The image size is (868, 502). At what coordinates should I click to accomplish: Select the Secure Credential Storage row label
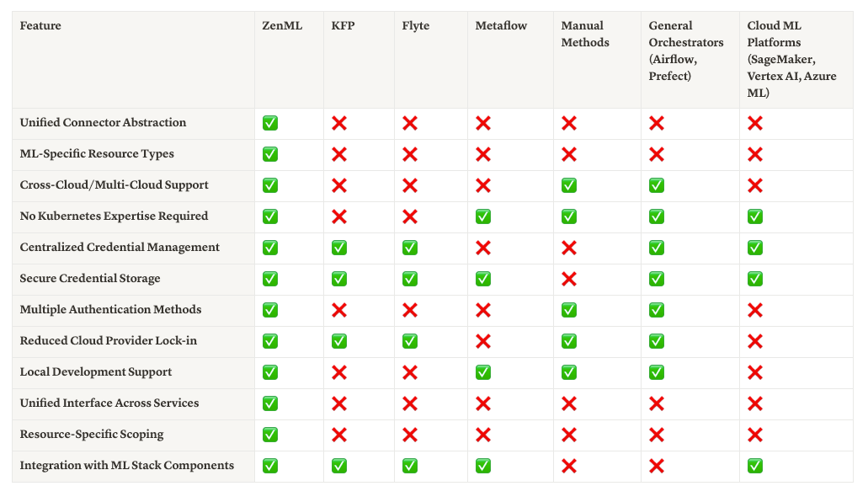coord(90,279)
